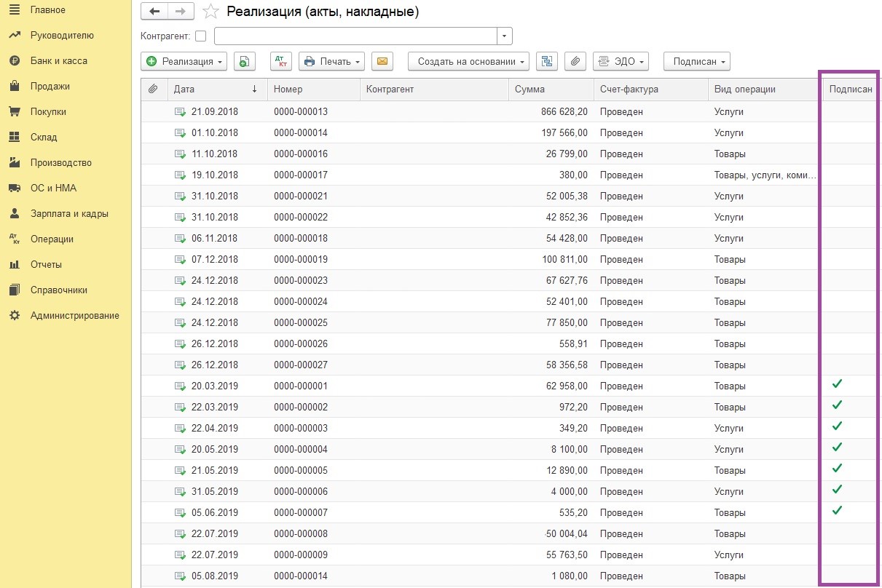Send by email with the envelope icon
This screenshot has width=882, height=588.
click(x=382, y=62)
